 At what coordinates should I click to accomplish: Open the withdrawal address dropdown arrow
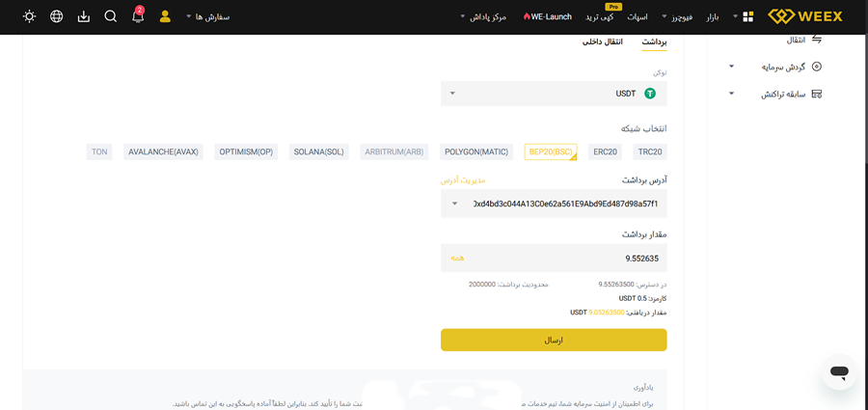tap(454, 204)
